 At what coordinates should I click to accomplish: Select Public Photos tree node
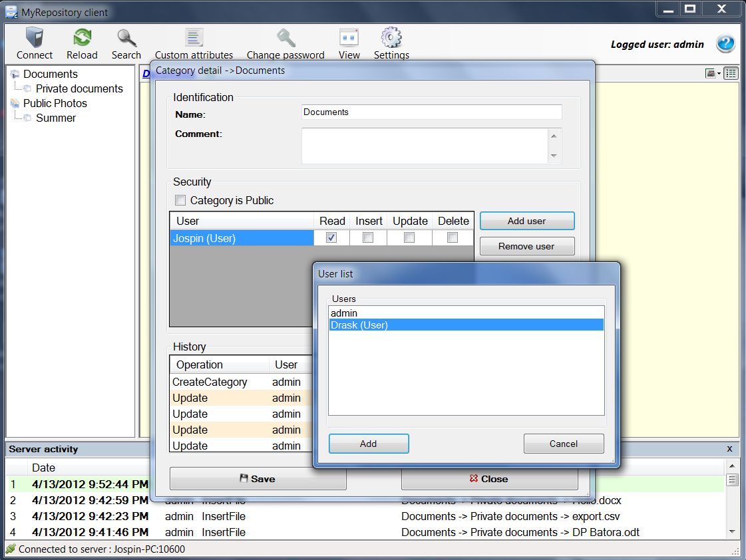tap(55, 103)
